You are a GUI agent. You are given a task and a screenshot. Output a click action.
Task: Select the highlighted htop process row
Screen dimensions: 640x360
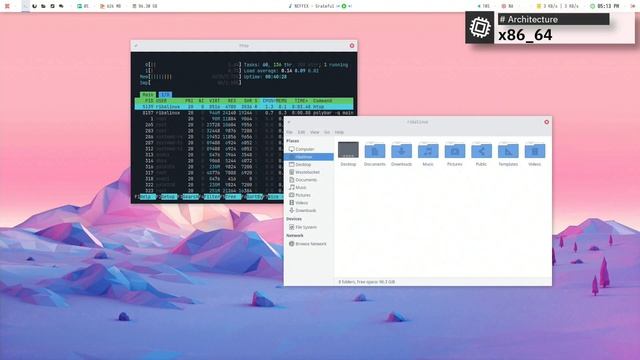tap(244, 107)
